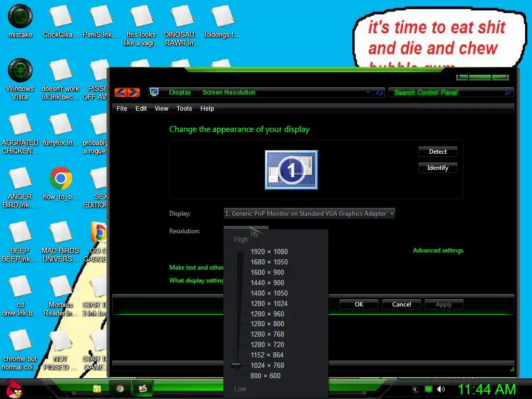The image size is (532, 399).
Task: Choose the 1600 × 900 resolution
Action: click(268, 272)
